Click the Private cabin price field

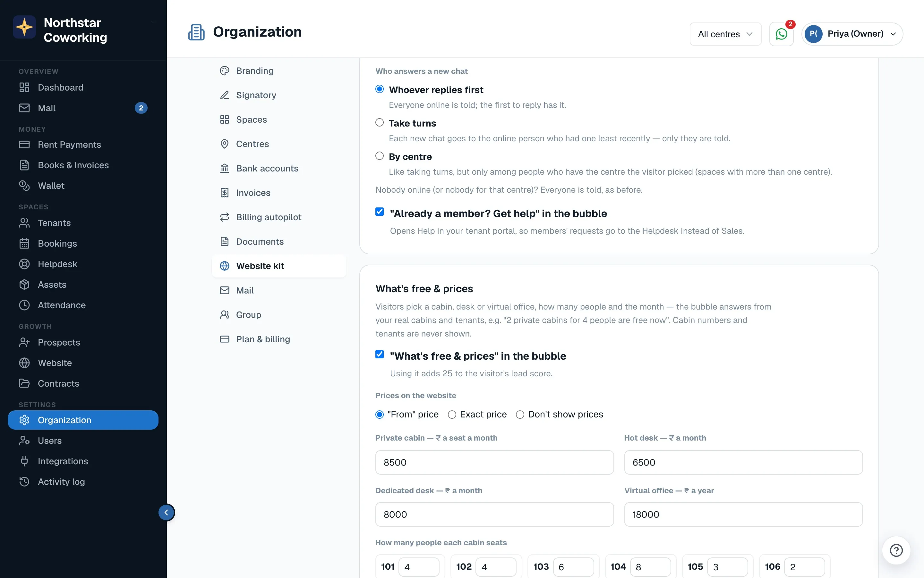tap(494, 462)
